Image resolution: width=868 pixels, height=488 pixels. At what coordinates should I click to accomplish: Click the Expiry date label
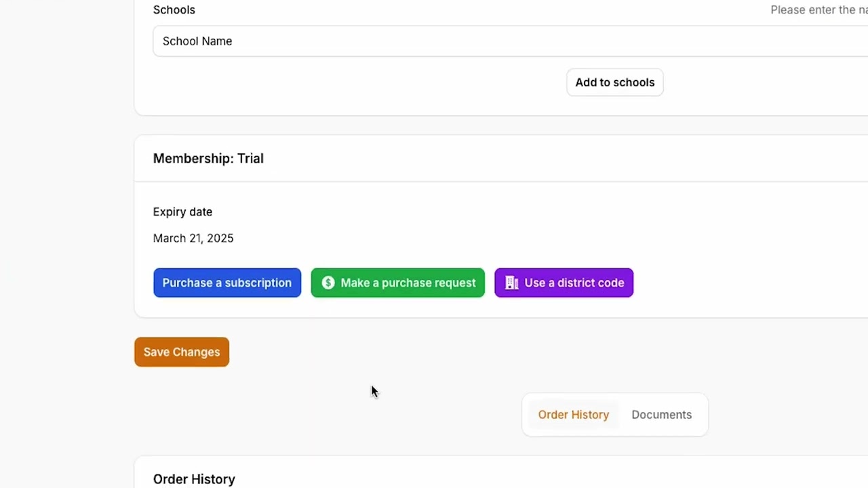[182, 212]
